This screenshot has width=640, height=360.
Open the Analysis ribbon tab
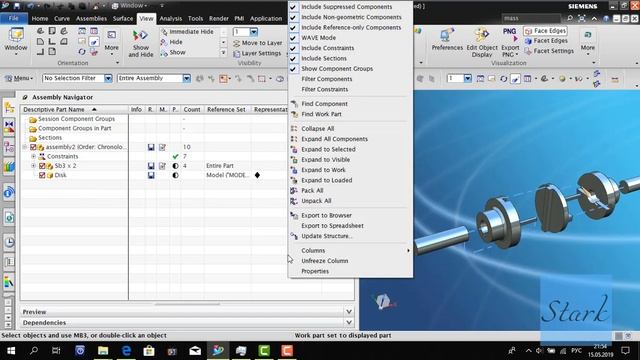click(171, 18)
